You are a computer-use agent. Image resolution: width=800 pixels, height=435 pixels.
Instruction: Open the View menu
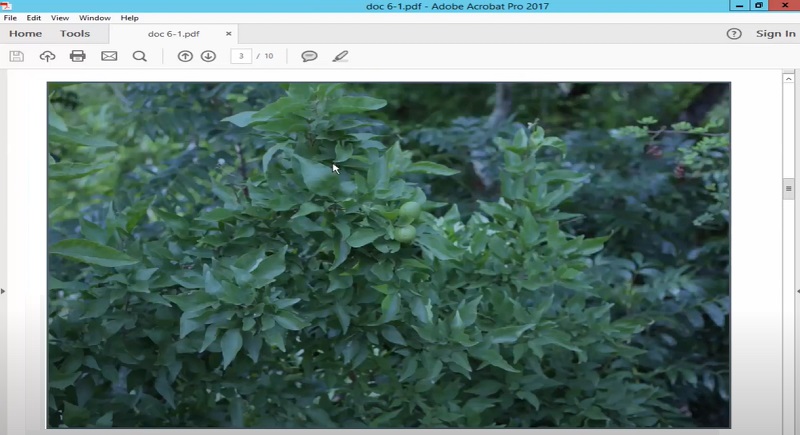point(60,18)
